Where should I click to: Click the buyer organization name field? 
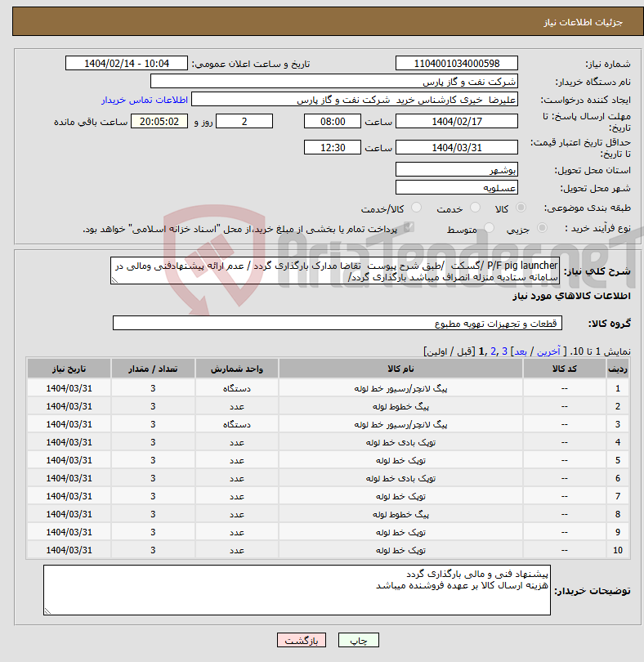334,82
